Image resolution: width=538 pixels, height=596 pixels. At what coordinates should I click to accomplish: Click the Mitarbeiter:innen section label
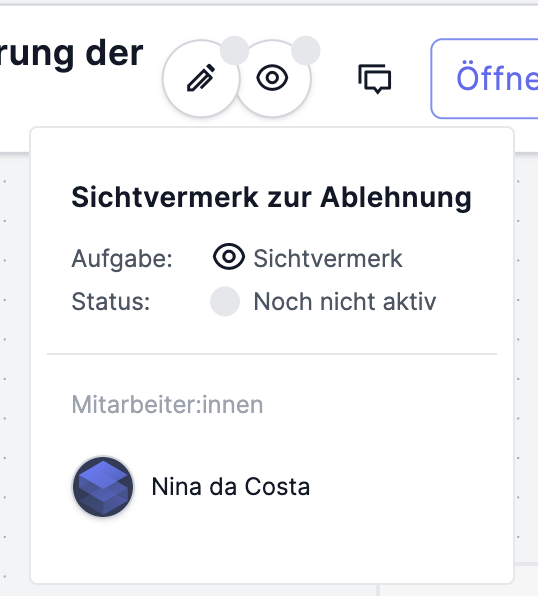point(167,404)
